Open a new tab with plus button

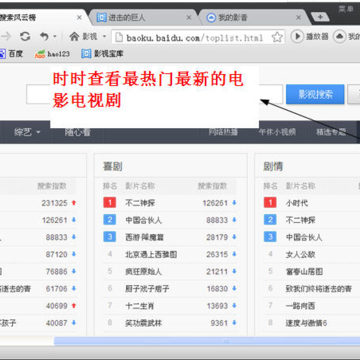(320, 17)
